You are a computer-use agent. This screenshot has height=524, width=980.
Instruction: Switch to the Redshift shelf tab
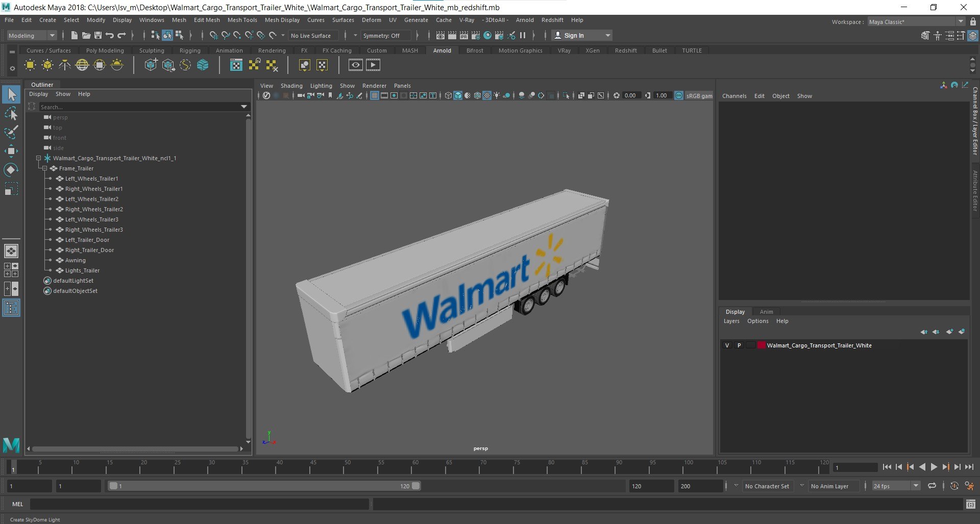626,51
